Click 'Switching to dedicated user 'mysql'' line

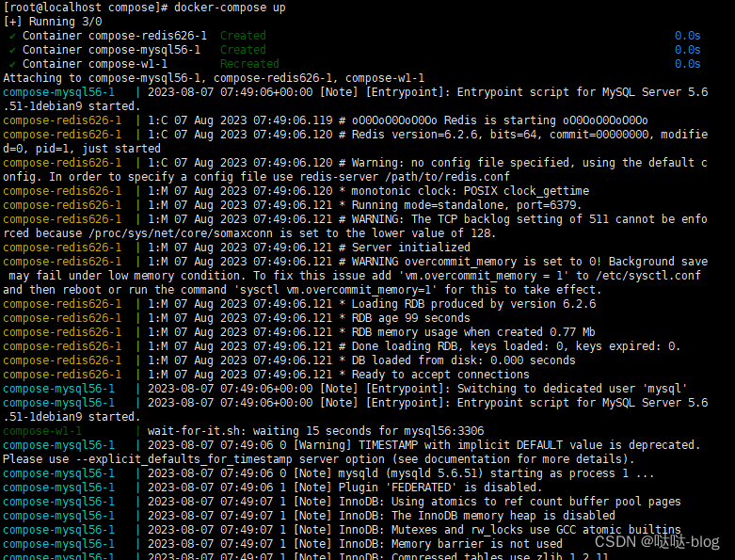[x=572, y=389]
